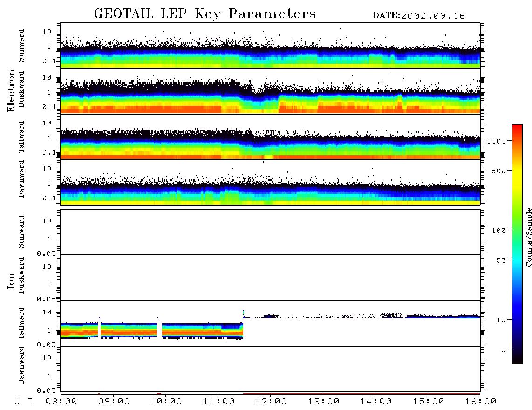Click the "14:00" time tick label

(376, 402)
